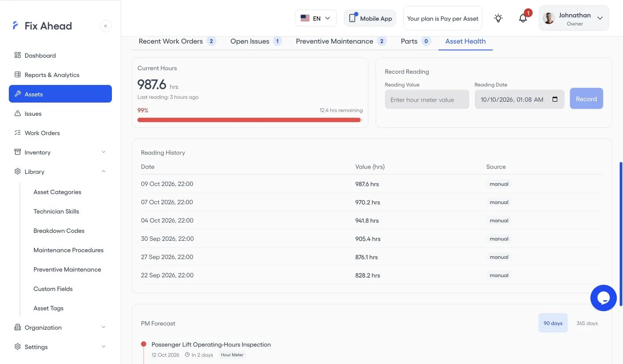Click the Inventory box icon
Image resolution: width=623 pixels, height=364 pixels.
click(18, 152)
